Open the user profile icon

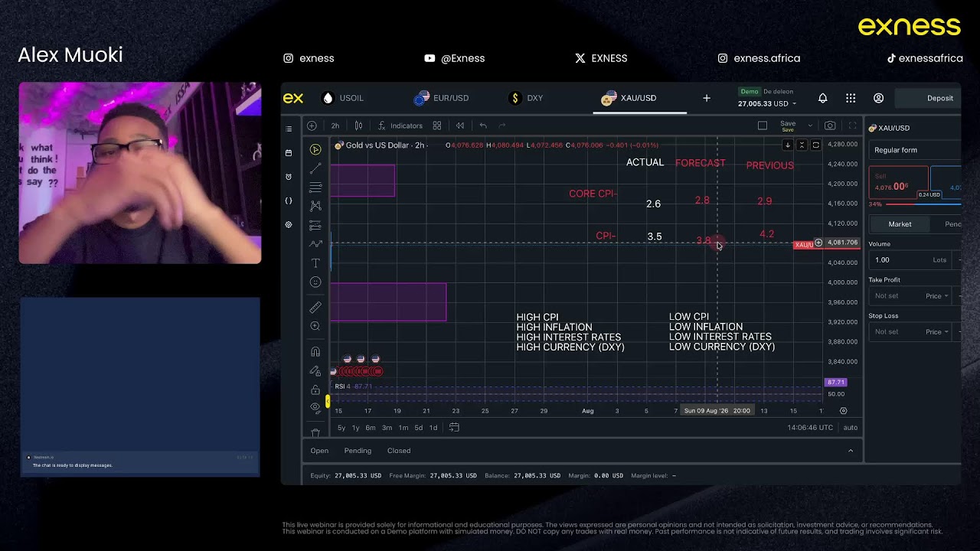[x=878, y=98]
